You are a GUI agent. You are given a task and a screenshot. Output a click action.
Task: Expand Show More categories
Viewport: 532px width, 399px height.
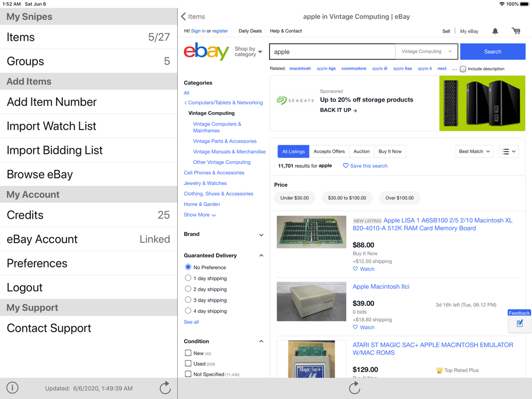tap(200, 215)
